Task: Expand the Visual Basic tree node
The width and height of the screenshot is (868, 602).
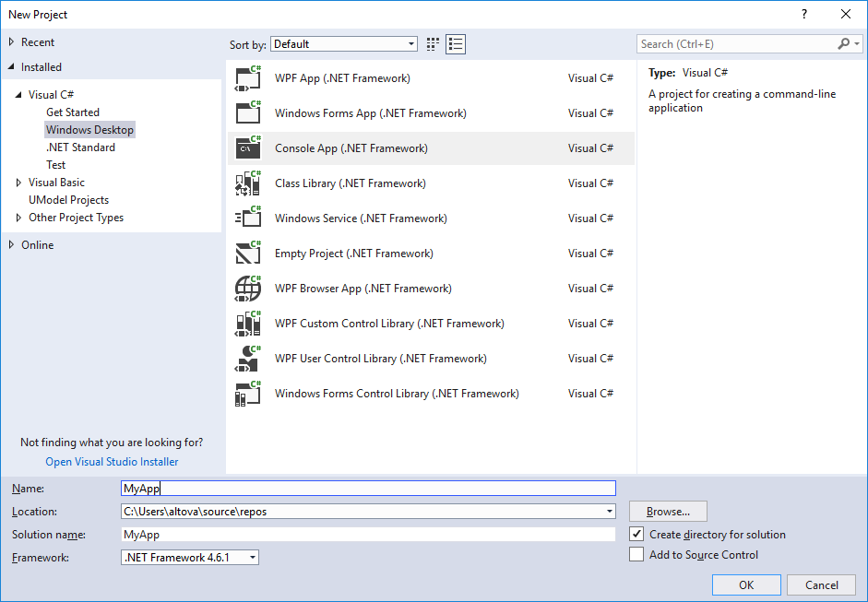Action: (x=19, y=183)
